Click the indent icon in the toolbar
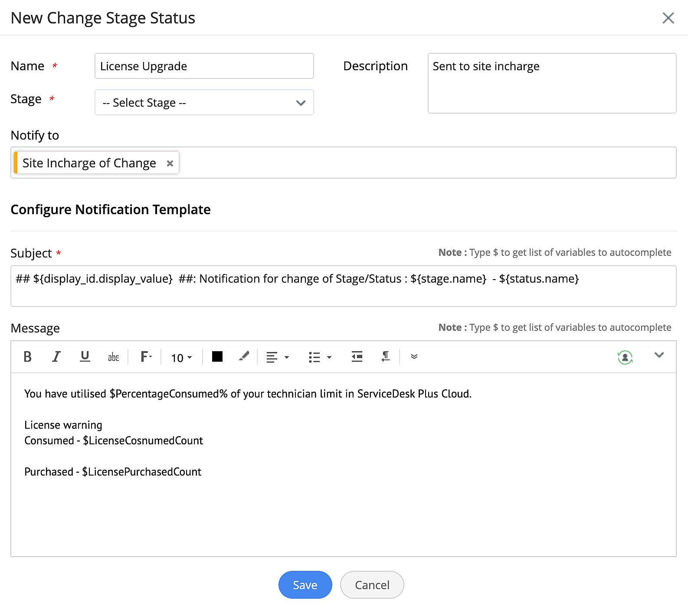 click(357, 357)
